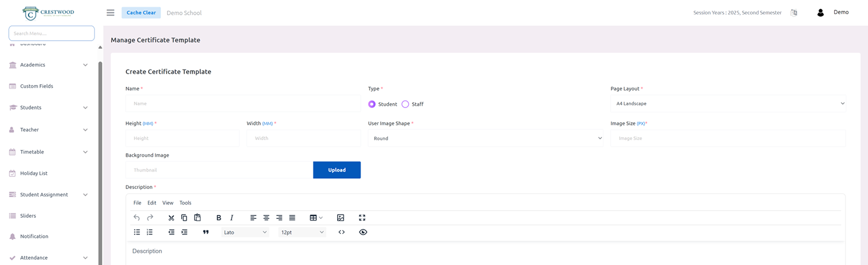Click the Cache Clear button
The height and width of the screenshot is (265, 868).
coord(141,12)
